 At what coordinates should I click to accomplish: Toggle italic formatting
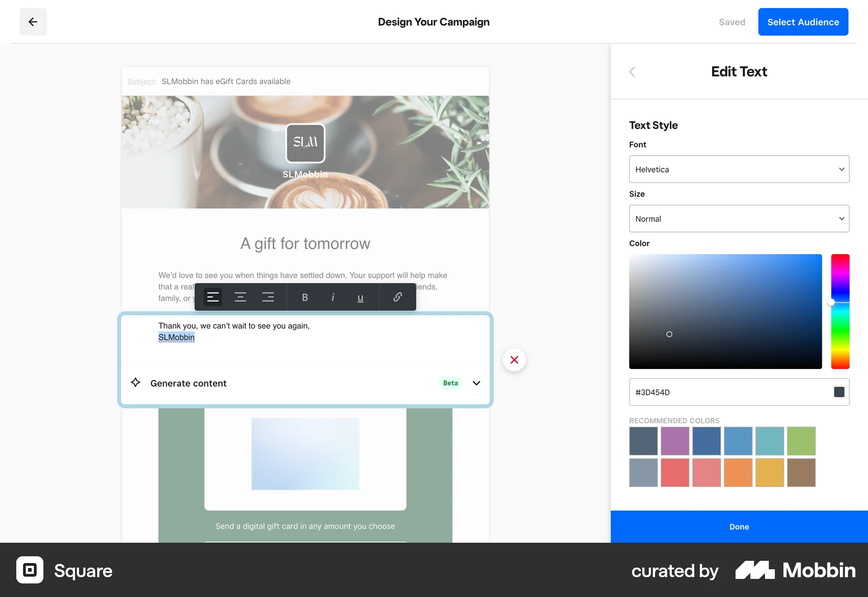pos(333,297)
